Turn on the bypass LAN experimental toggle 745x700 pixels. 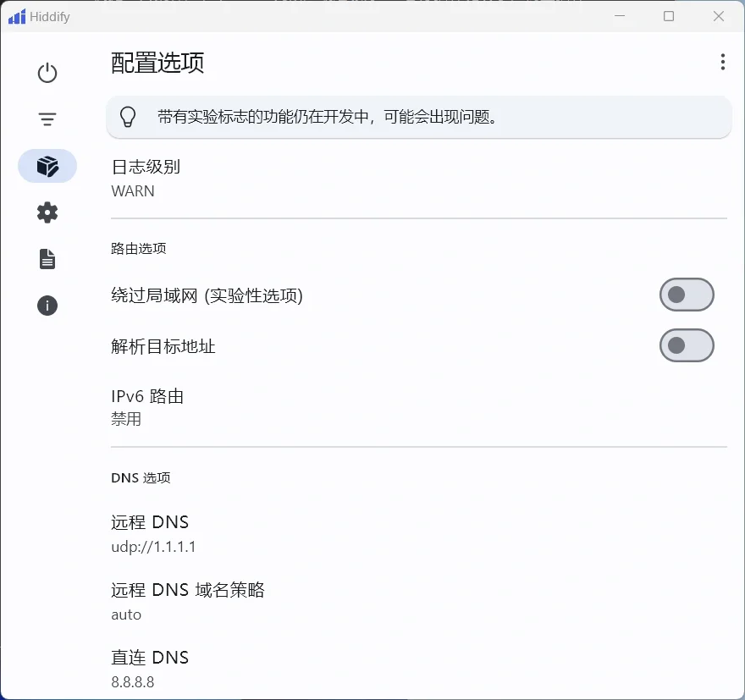click(x=687, y=295)
